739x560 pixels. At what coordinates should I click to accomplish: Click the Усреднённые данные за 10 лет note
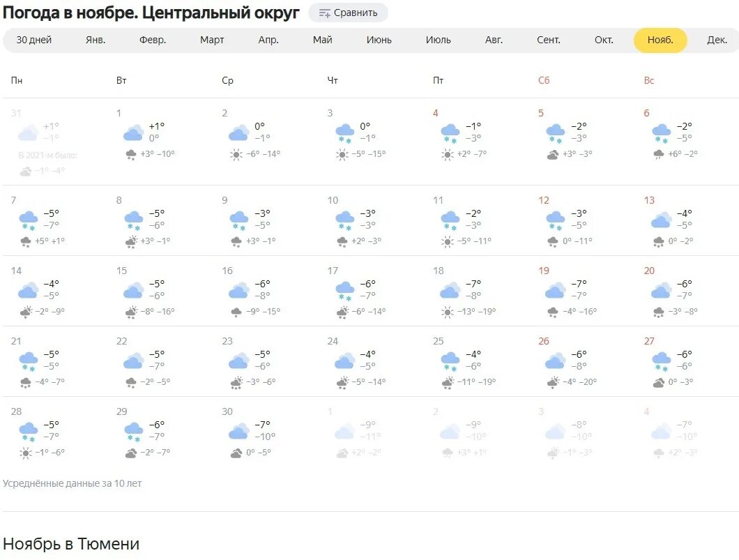pyautogui.click(x=72, y=484)
